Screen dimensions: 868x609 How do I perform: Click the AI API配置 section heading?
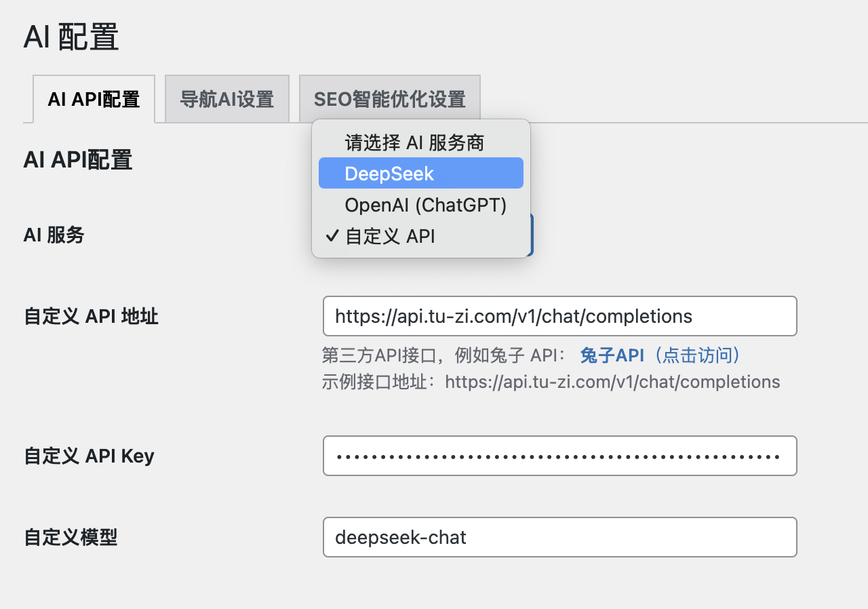pyautogui.click(x=78, y=160)
